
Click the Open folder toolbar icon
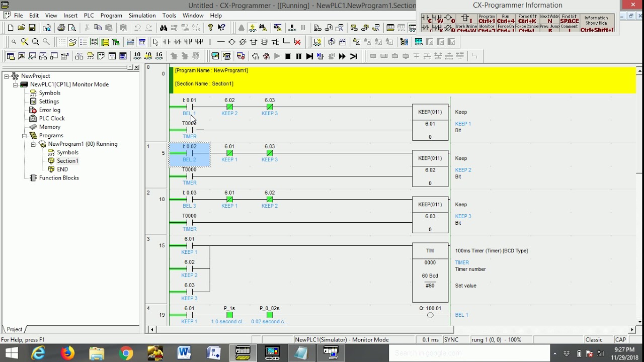coord(21,28)
